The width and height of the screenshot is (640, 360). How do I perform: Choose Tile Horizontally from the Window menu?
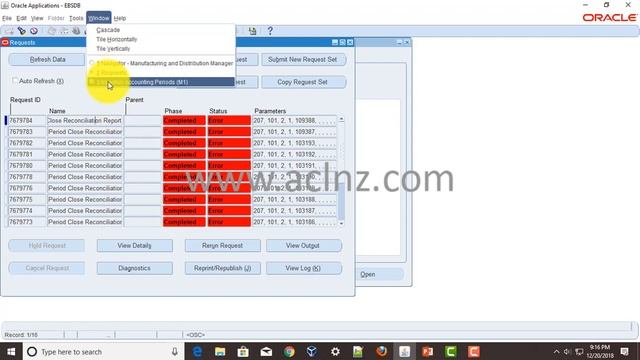click(x=117, y=39)
